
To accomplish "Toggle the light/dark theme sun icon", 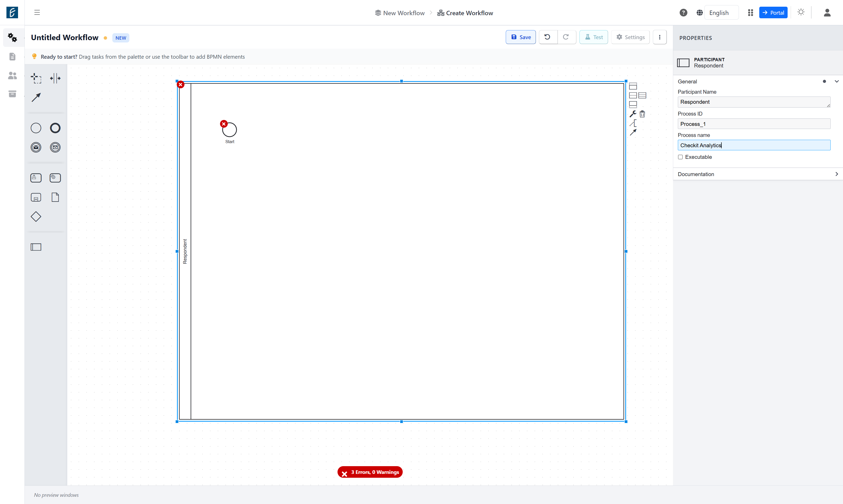I will coord(801,12).
